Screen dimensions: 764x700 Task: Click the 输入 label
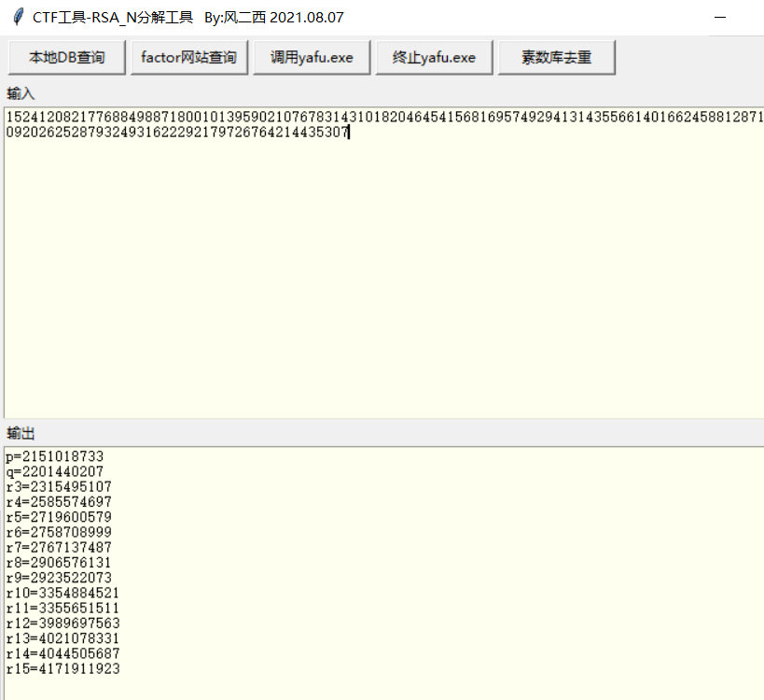point(20,92)
